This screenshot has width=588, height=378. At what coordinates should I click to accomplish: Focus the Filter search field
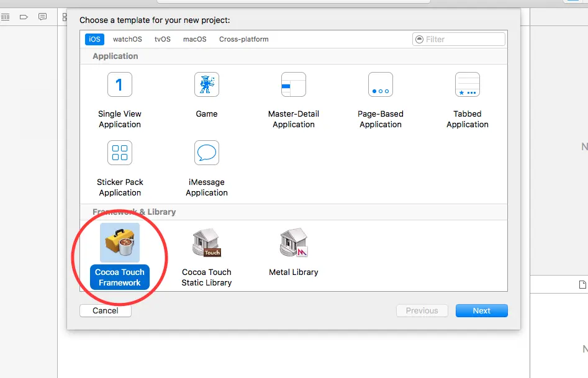tap(459, 39)
